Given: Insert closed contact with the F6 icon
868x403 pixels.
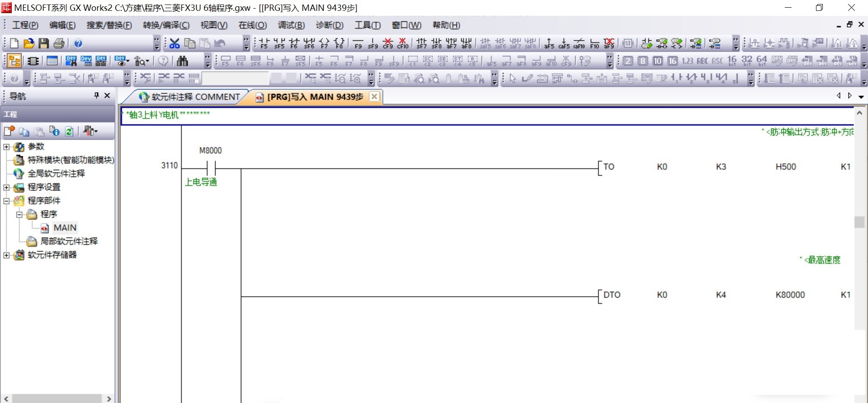Looking at the screenshot, I should click(294, 43).
